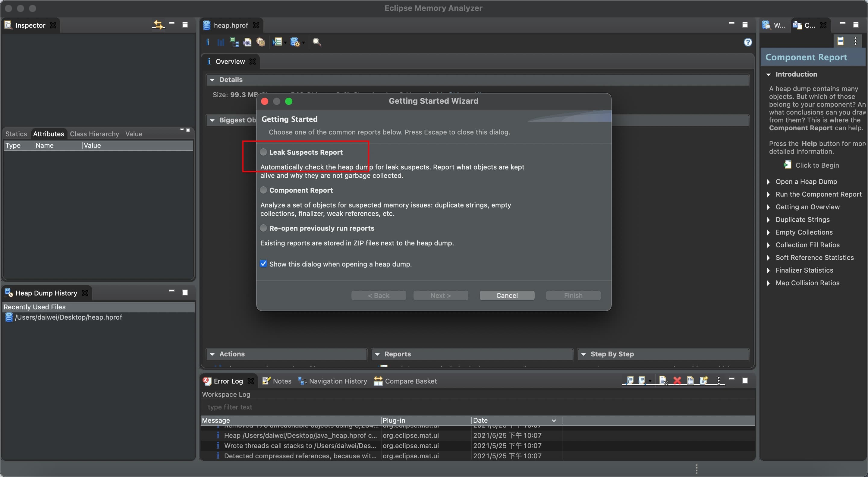This screenshot has width=868, height=477.
Task: Select the Component Report radio option
Action: pyautogui.click(x=263, y=190)
